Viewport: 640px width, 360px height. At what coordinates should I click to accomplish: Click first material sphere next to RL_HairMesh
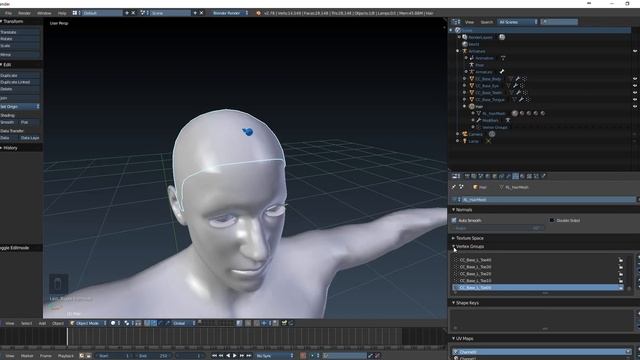click(515, 113)
